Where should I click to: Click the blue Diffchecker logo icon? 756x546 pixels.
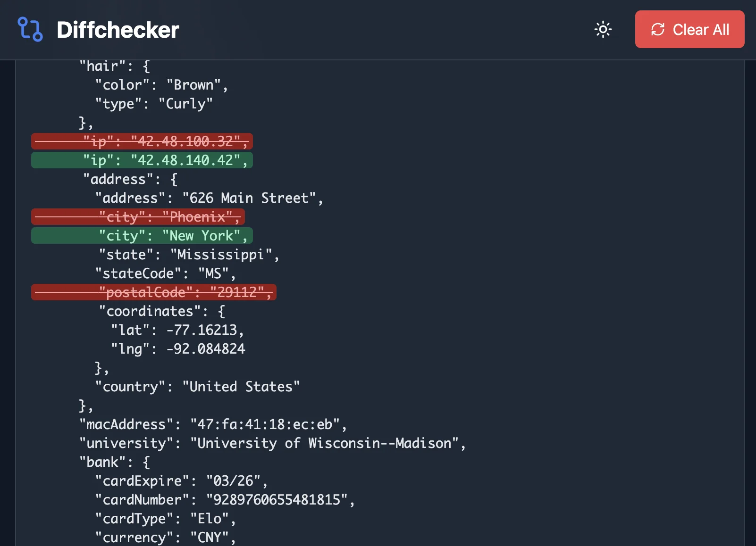point(31,30)
